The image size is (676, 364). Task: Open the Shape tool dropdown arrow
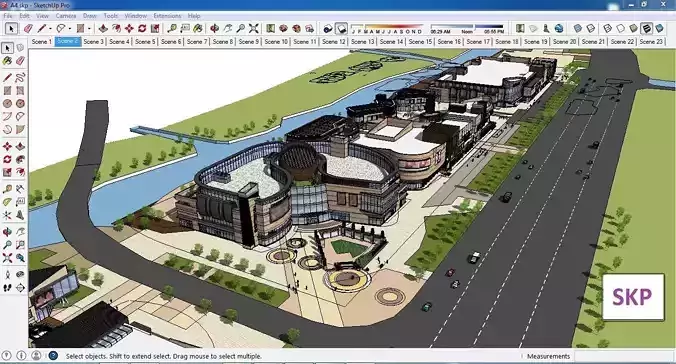(x=89, y=29)
